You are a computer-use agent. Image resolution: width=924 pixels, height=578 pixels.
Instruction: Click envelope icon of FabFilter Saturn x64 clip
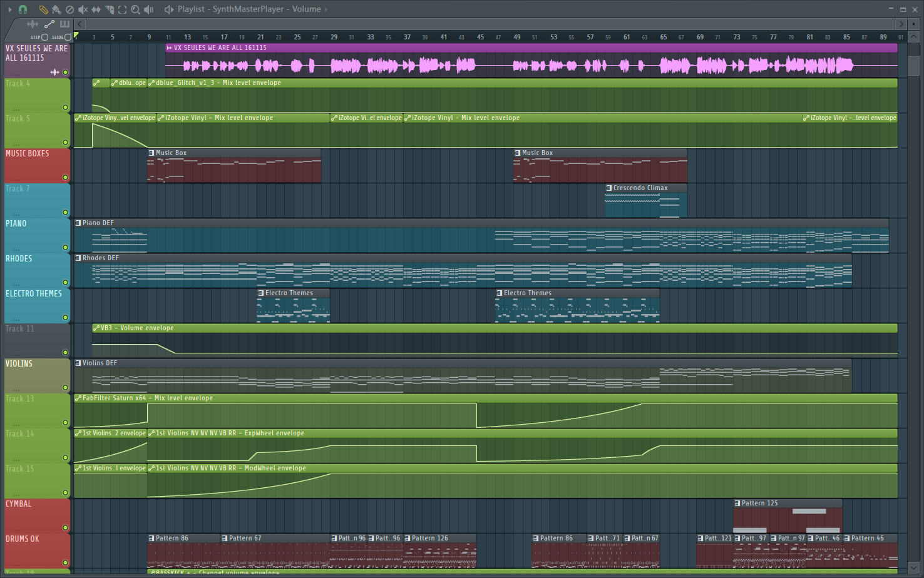(x=78, y=398)
